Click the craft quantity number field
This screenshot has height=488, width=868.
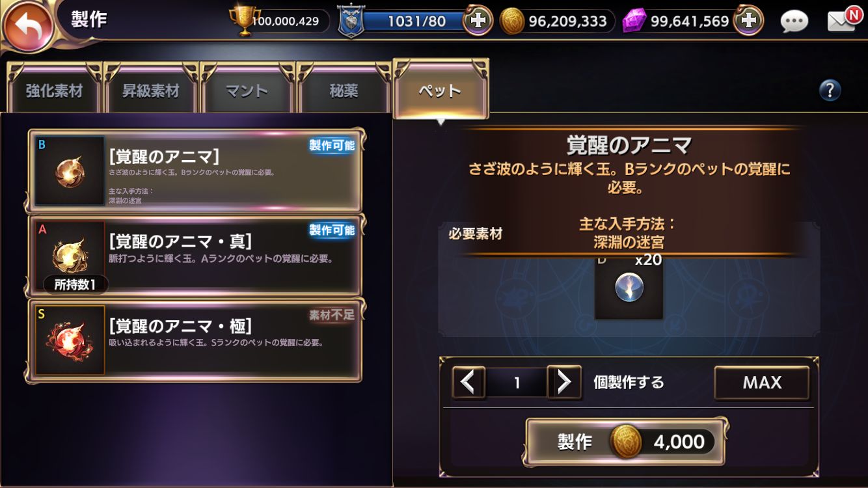517,383
